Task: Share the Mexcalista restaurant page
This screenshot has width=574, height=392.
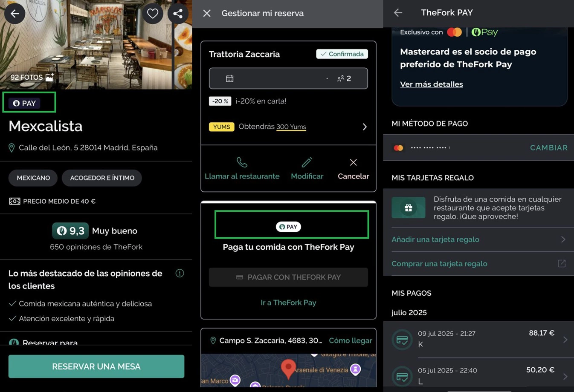Action: (x=178, y=14)
